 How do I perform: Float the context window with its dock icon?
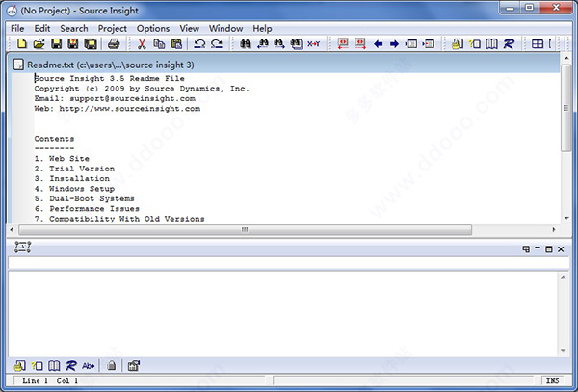coord(526,249)
